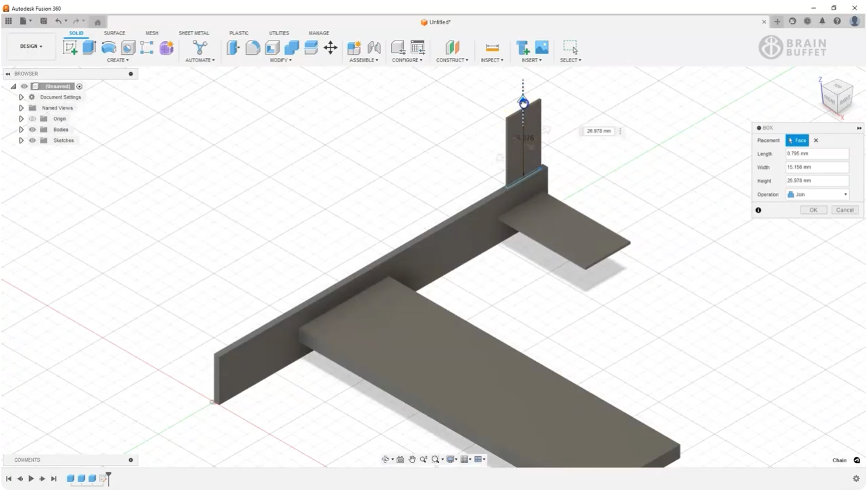Collapse the Unsaved root node

pyautogui.click(x=13, y=86)
